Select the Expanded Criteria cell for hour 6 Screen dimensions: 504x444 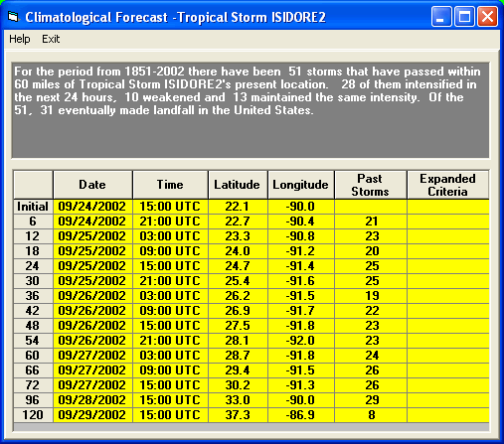click(x=448, y=222)
